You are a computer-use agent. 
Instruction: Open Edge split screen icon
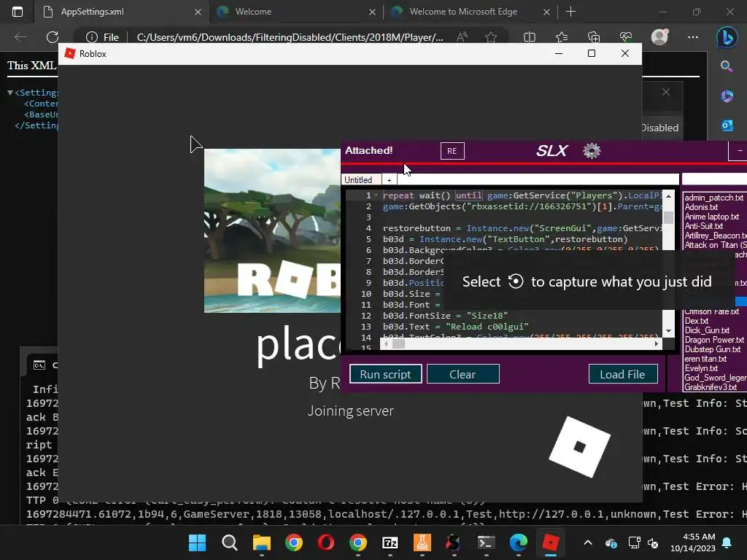530,36
